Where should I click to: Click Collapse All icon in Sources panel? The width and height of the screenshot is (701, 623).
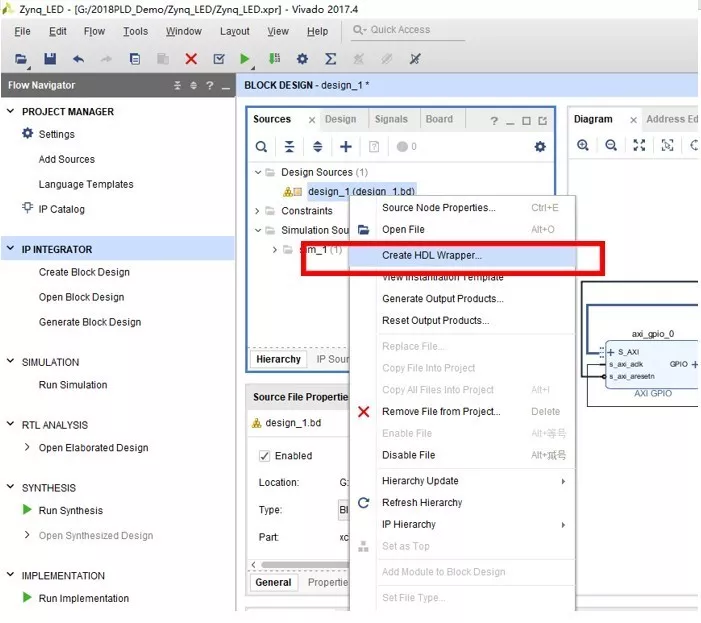tap(289, 147)
